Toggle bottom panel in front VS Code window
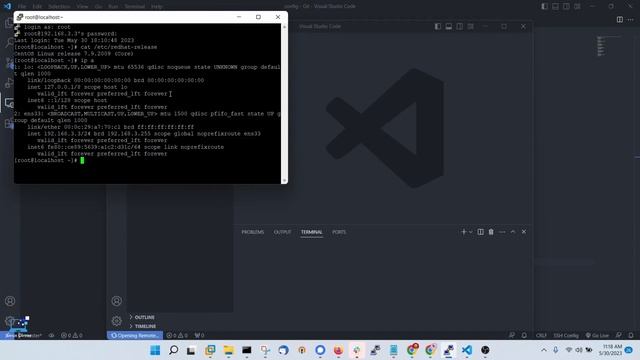This screenshot has height=360, width=640. (x=449, y=27)
